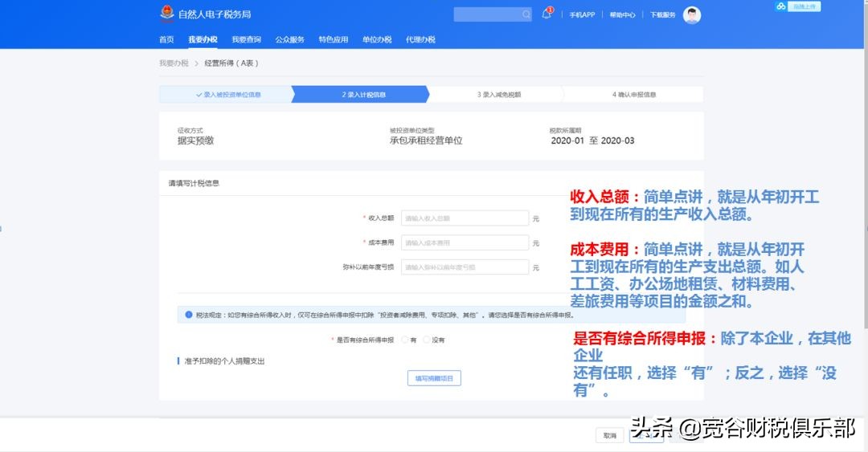Click the 准予扣除的个人捐赠支出 heading
This screenshot has height=452, width=868.
[x=224, y=361]
